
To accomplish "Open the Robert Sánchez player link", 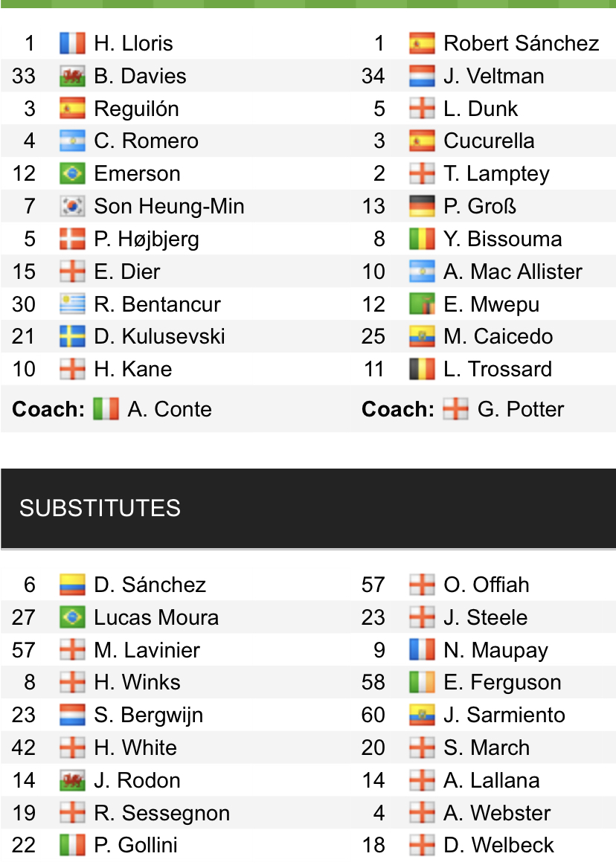I will pos(521,43).
